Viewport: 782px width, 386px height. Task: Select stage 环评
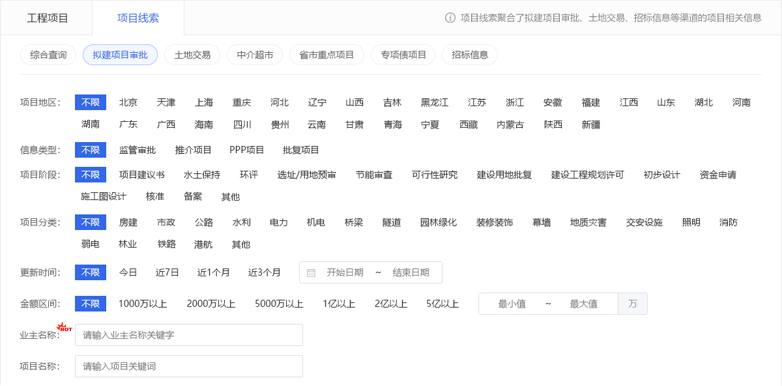point(249,175)
